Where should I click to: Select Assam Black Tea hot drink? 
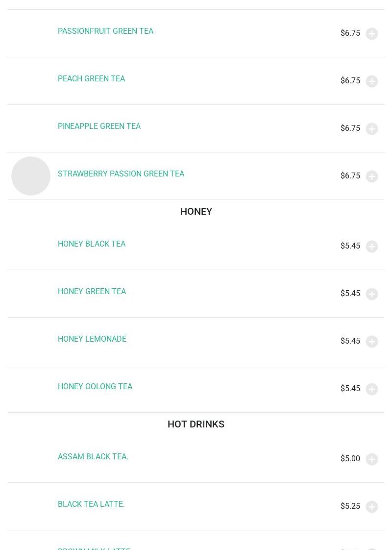click(93, 457)
